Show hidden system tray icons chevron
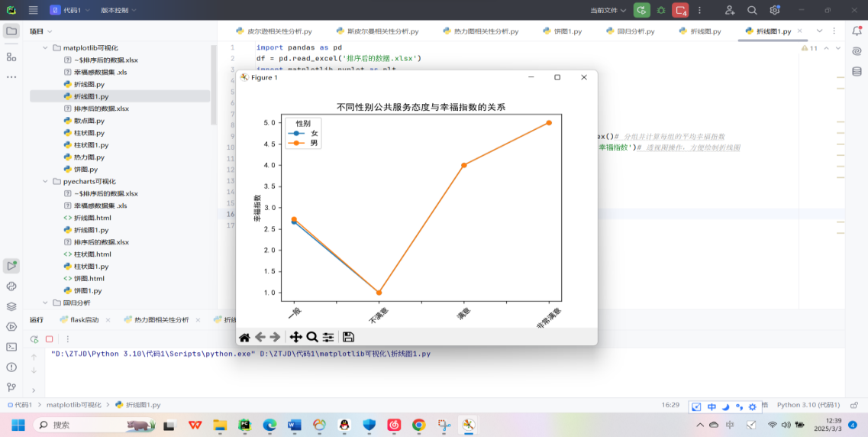 (700, 425)
